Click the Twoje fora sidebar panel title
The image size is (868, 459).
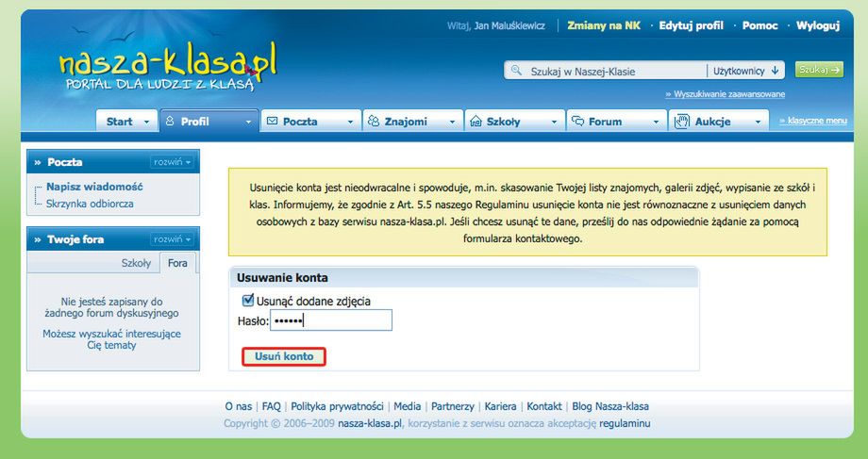coord(75,239)
